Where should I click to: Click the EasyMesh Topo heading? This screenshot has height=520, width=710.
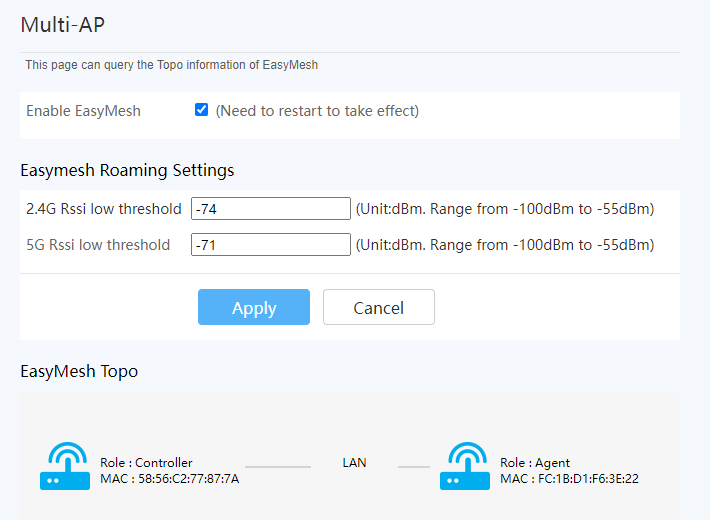coord(79,371)
